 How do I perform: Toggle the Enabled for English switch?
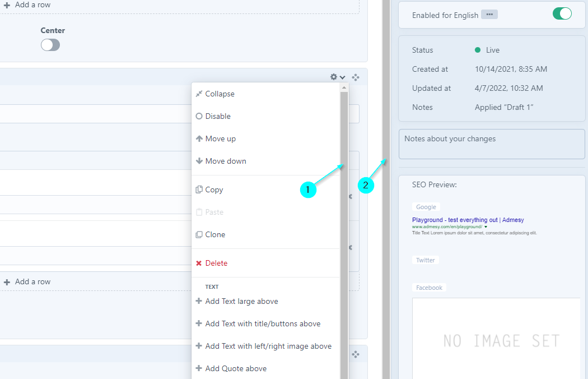(562, 14)
